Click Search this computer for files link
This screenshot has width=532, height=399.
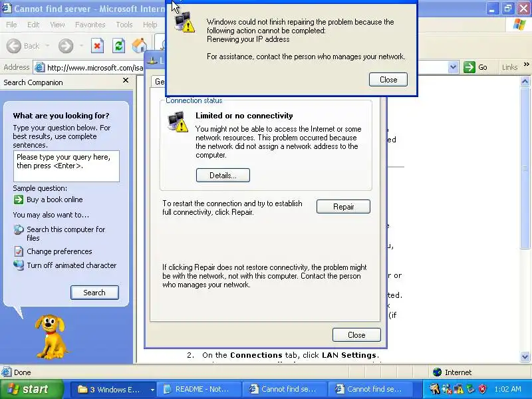[x=66, y=234]
